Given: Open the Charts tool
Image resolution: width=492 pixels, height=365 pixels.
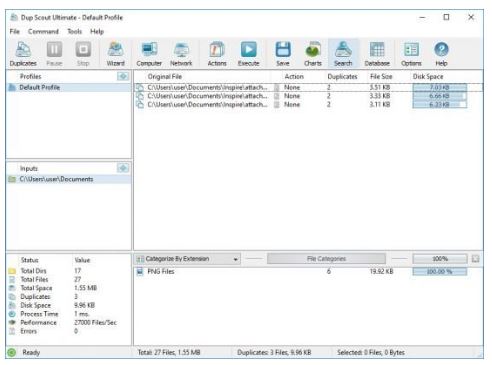Looking at the screenshot, I should pyautogui.click(x=313, y=53).
